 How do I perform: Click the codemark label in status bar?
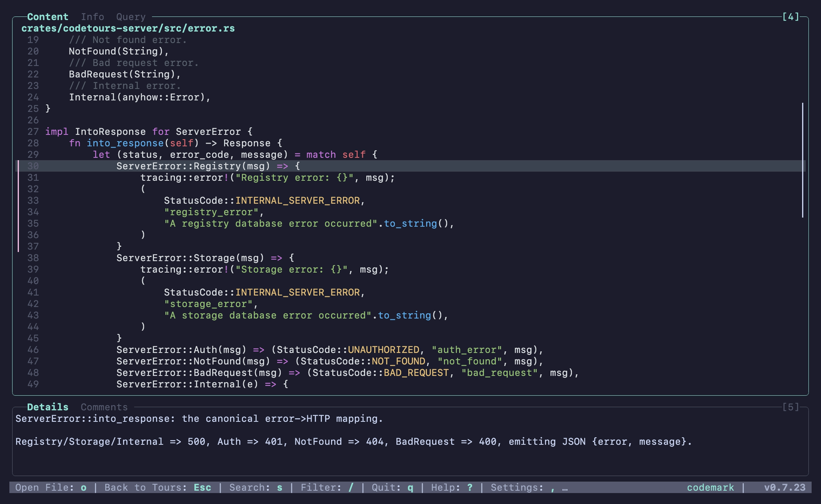[710, 488]
